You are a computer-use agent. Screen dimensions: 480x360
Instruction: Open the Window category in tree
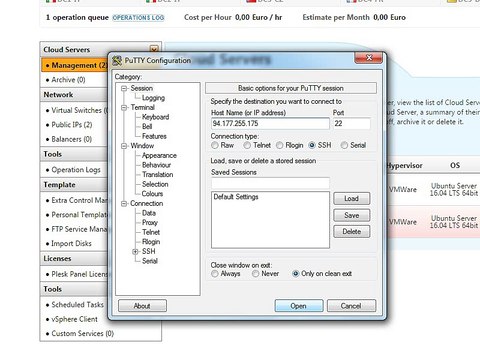(142, 146)
